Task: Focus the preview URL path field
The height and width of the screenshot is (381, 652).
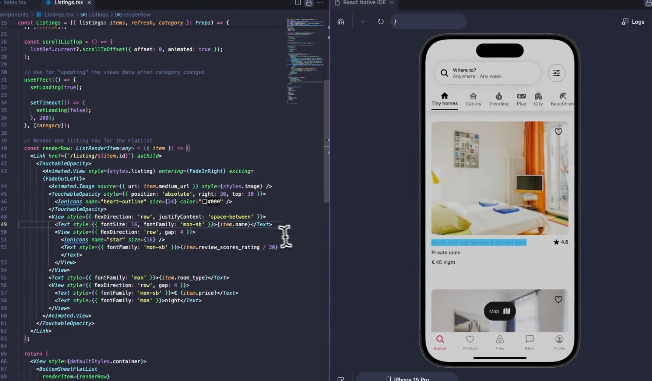Action: pos(428,22)
